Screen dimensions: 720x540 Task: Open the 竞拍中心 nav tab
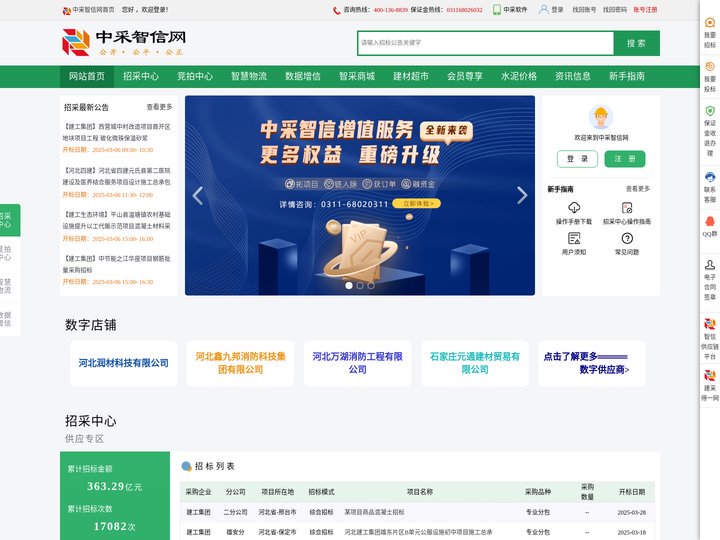(195, 76)
